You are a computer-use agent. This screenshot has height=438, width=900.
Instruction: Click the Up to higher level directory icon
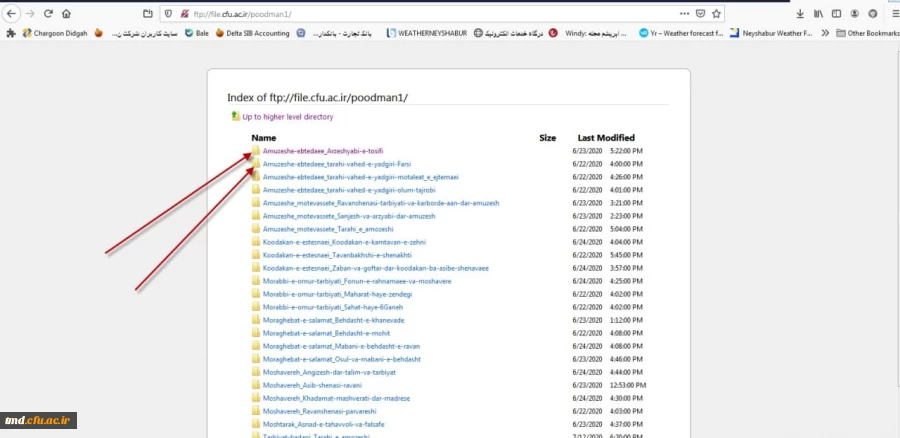pos(235,116)
